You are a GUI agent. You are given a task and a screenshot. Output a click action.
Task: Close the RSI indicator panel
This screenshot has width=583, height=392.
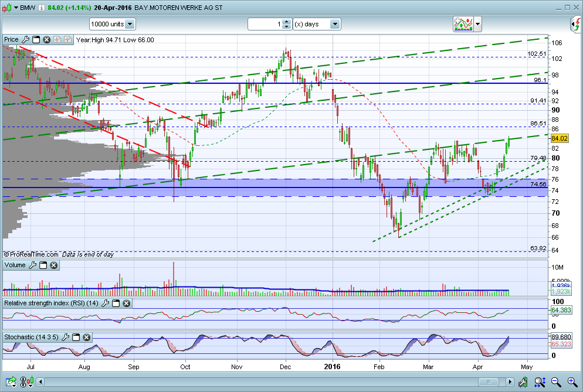coord(127,303)
